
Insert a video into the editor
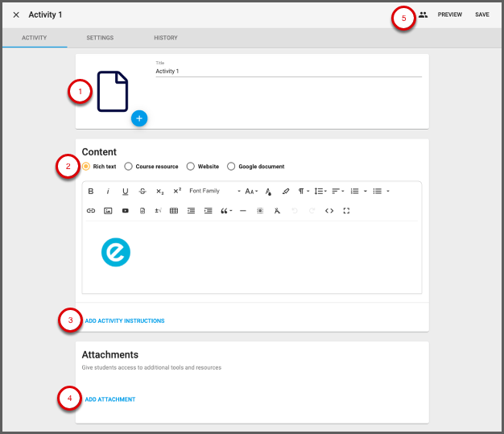coord(125,211)
